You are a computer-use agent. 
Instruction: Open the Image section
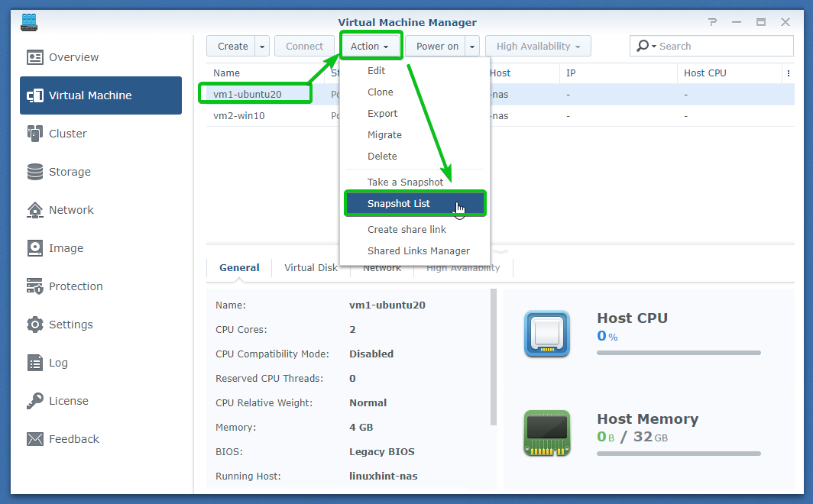click(101, 248)
